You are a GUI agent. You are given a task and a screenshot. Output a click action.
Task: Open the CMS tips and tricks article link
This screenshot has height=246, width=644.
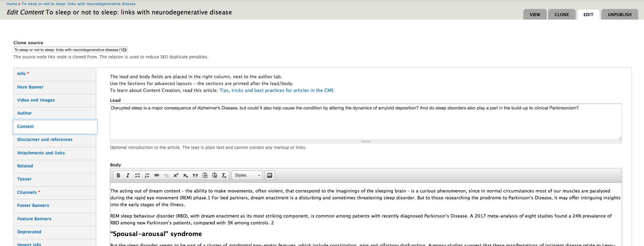click(x=276, y=91)
